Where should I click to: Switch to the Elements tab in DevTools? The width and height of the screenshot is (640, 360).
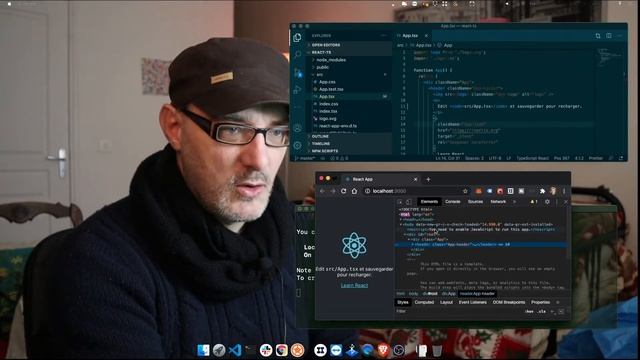pyautogui.click(x=429, y=202)
